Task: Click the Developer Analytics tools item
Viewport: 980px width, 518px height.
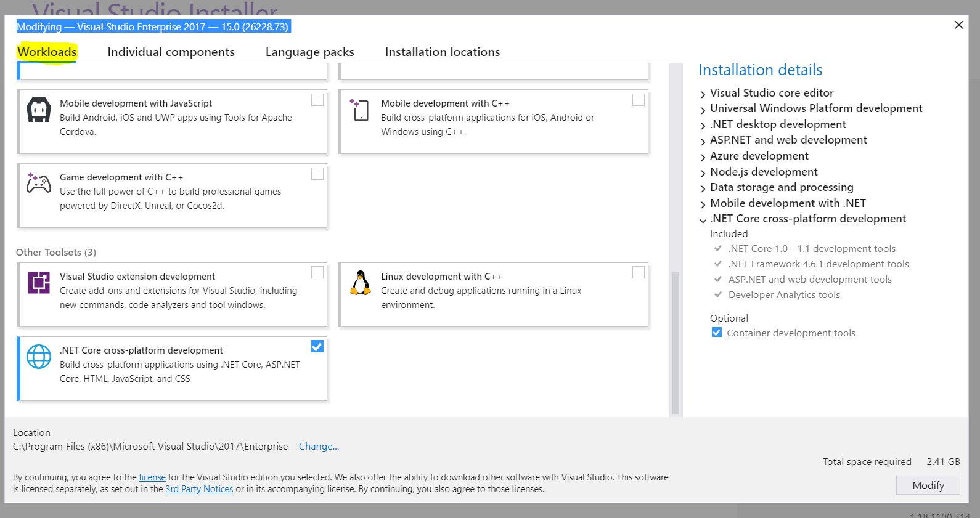Action: (784, 295)
